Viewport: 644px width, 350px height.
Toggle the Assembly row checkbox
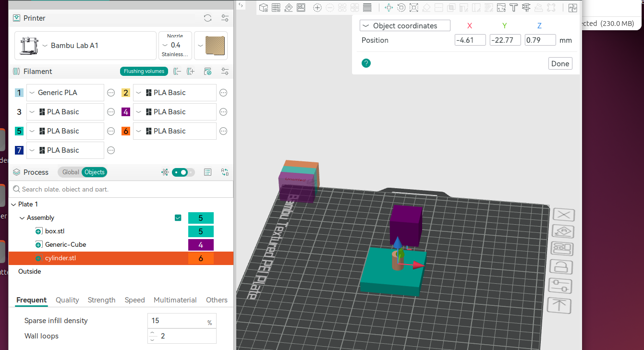coord(178,218)
